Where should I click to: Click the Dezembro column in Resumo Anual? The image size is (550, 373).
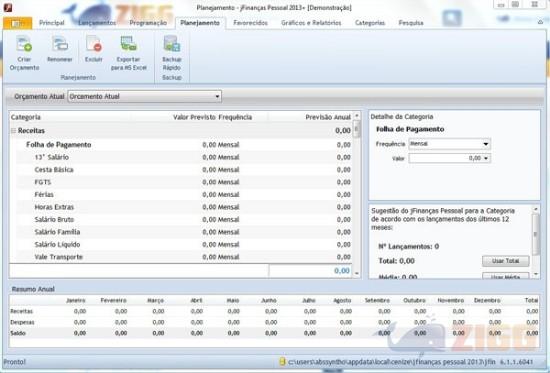(487, 300)
